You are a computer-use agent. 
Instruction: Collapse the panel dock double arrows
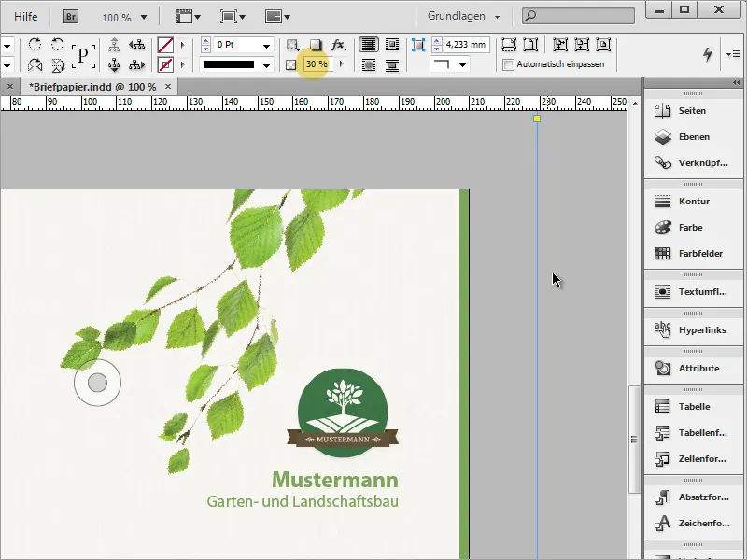pos(737,83)
